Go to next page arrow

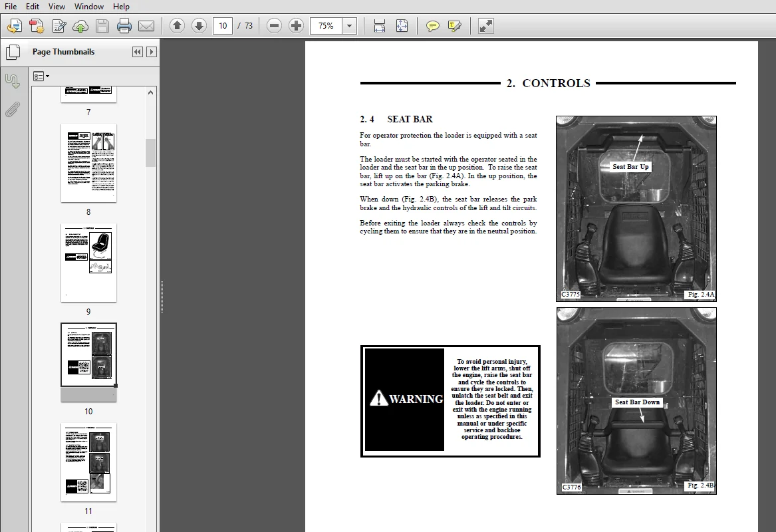click(199, 26)
